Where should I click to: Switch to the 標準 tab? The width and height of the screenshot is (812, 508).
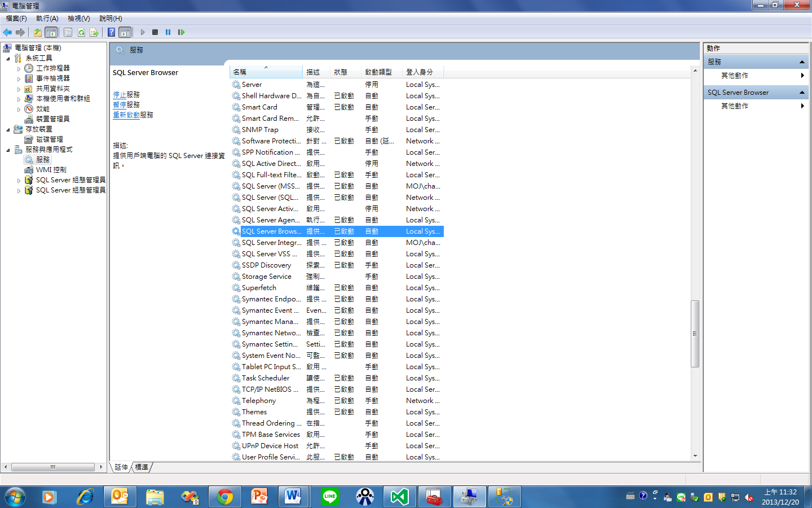[142, 467]
